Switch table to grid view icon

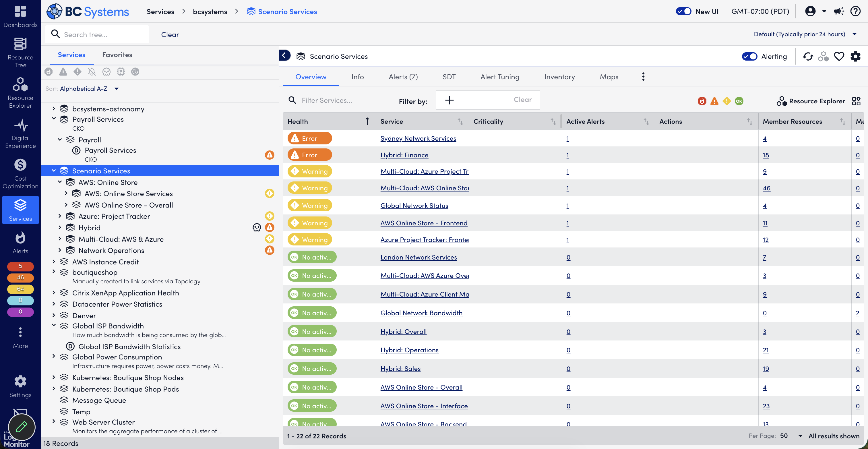click(856, 101)
